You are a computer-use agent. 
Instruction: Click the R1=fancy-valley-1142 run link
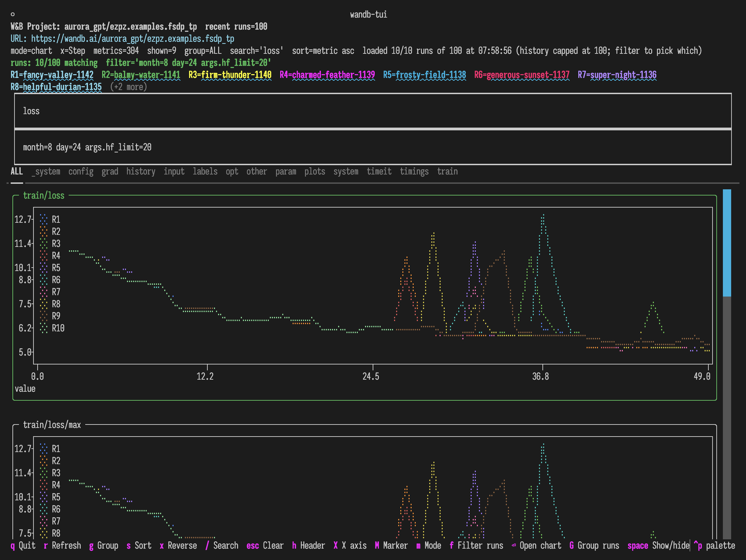52,75
